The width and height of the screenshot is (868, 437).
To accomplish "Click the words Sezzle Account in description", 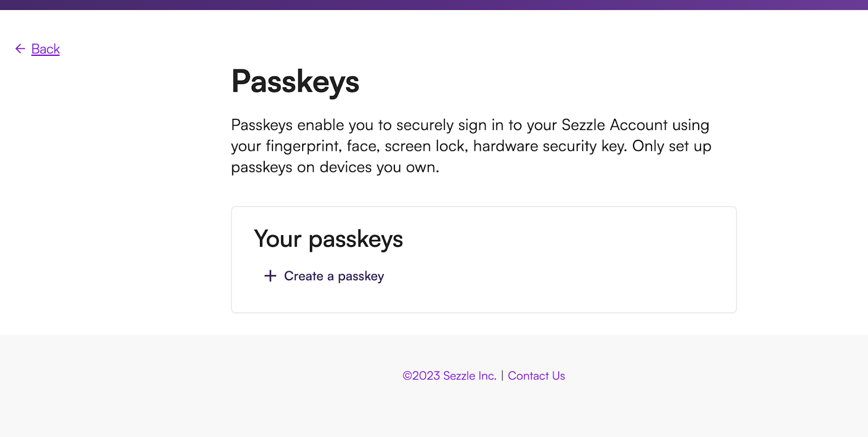I will tap(614, 125).
